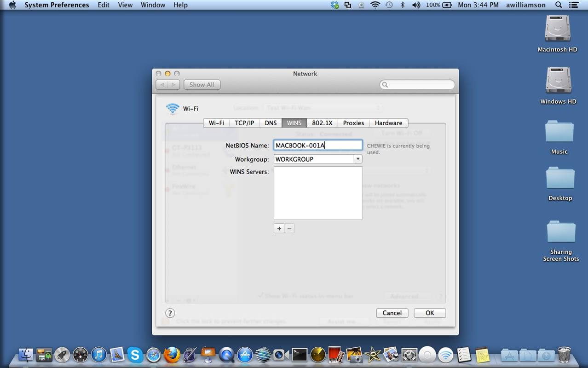Screen dimensions: 588x368
Task: Click into the NetBIOS Name field
Action: pyautogui.click(x=317, y=146)
